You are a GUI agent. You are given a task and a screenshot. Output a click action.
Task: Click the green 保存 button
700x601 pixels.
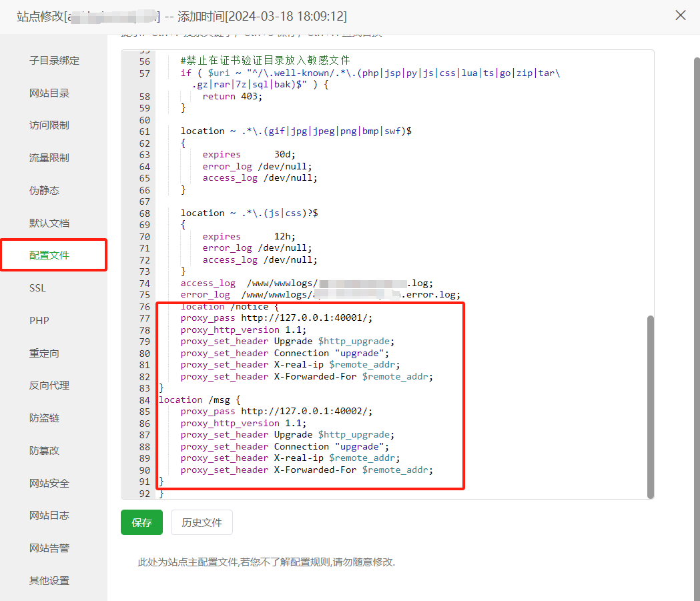coord(141,522)
